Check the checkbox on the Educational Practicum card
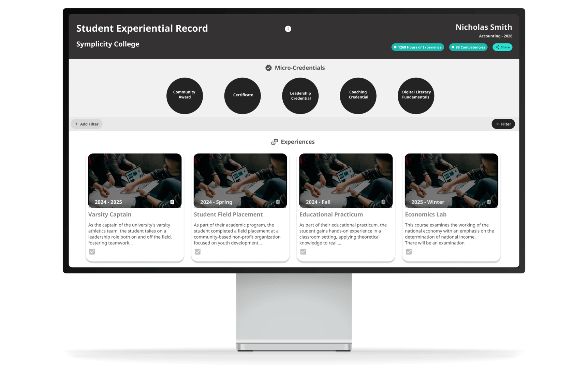Viewport: 588px width, 374px height. click(303, 252)
